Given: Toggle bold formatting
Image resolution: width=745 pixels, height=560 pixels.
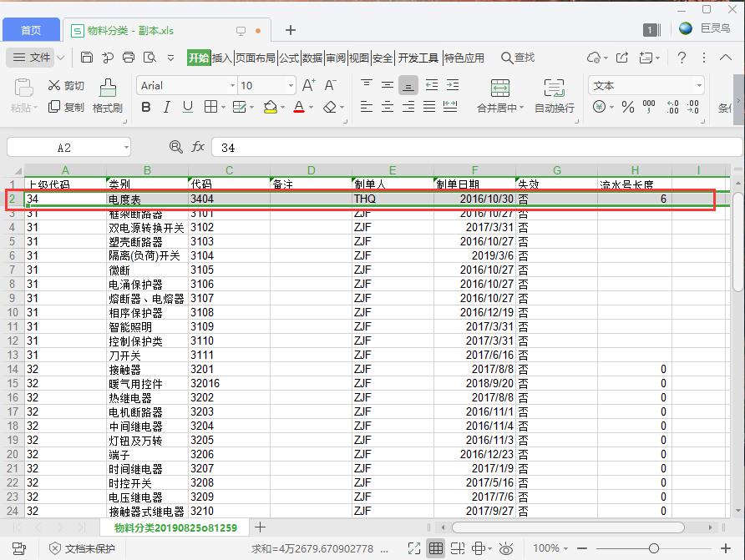Looking at the screenshot, I should [x=146, y=107].
